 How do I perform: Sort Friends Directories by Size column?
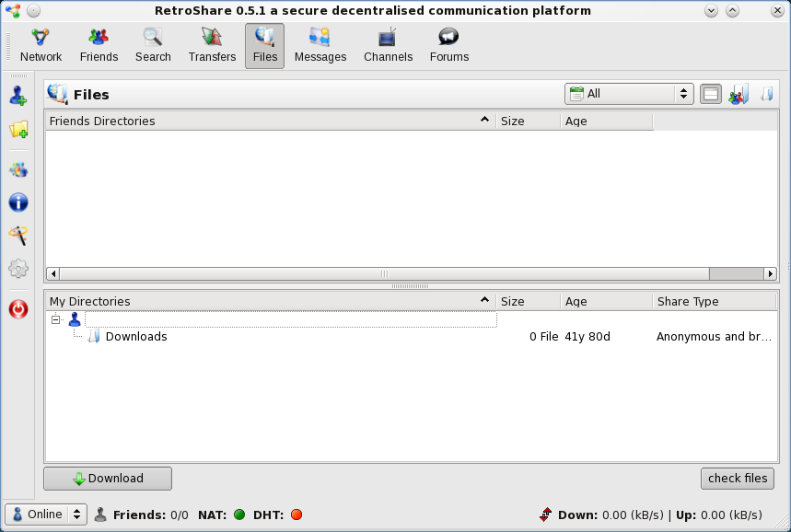click(x=529, y=121)
